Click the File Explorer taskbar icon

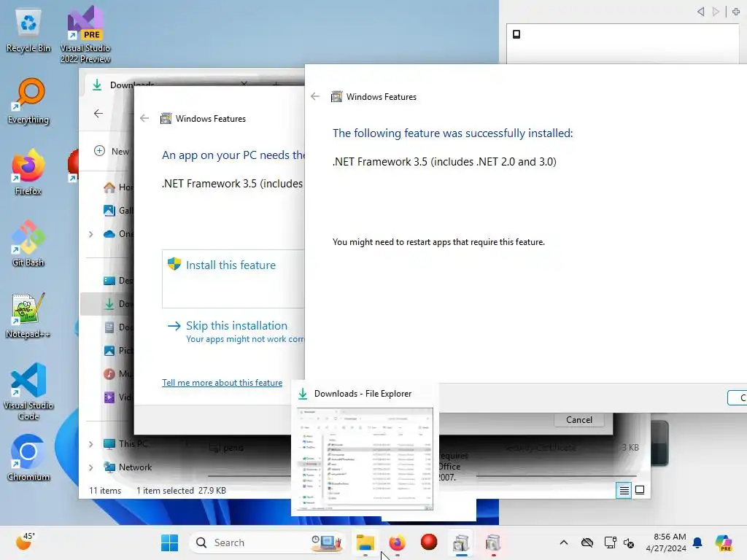point(365,542)
